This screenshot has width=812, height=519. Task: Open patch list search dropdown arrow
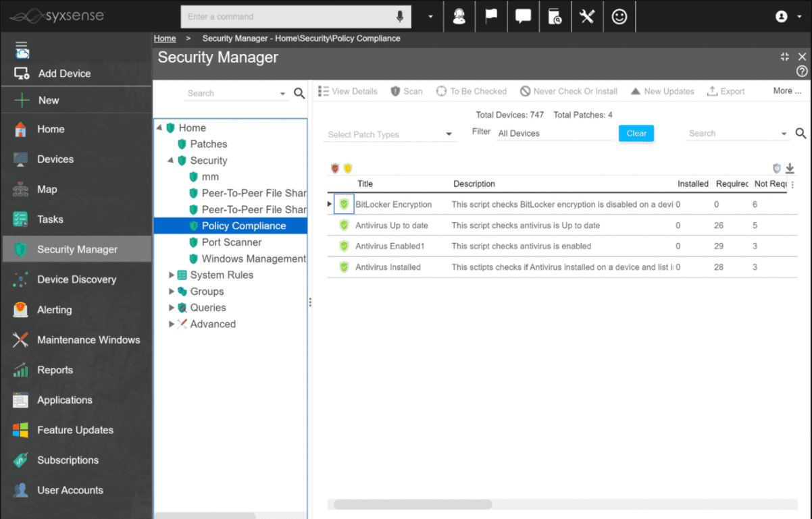pos(784,134)
